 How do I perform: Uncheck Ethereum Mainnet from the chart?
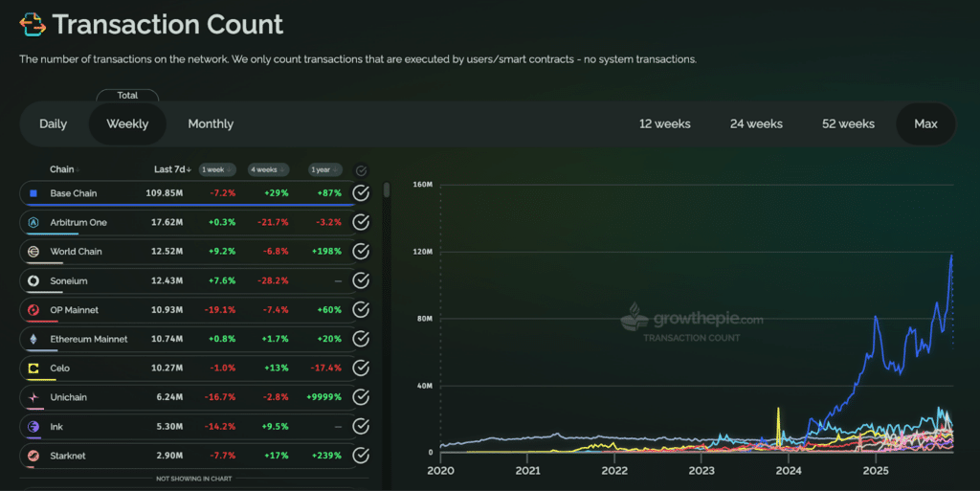click(x=361, y=339)
